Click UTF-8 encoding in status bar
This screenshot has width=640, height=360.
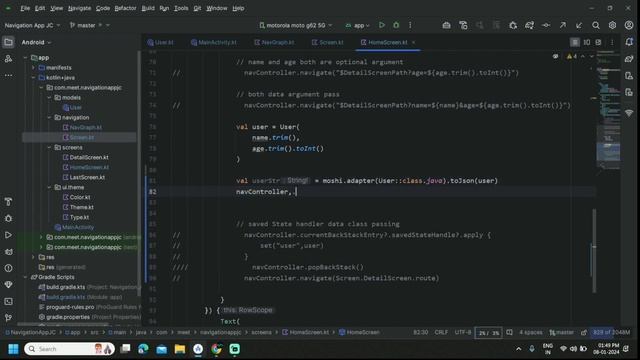pyautogui.click(x=463, y=333)
